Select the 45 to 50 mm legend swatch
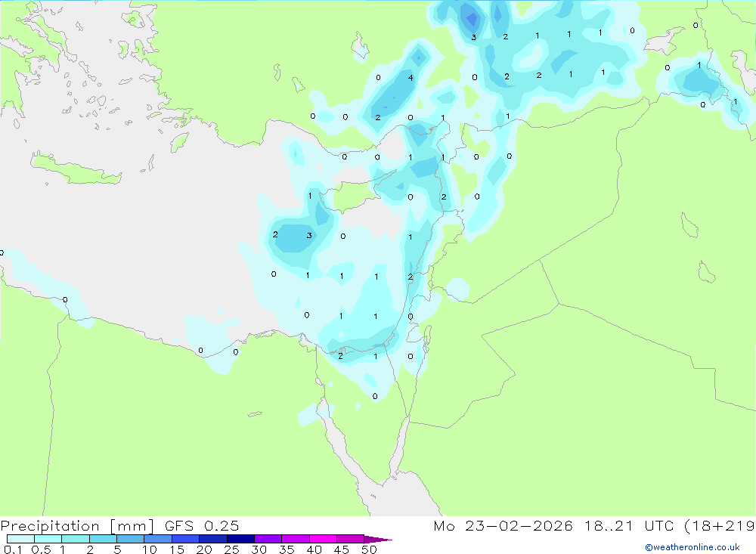 [x=351, y=539]
